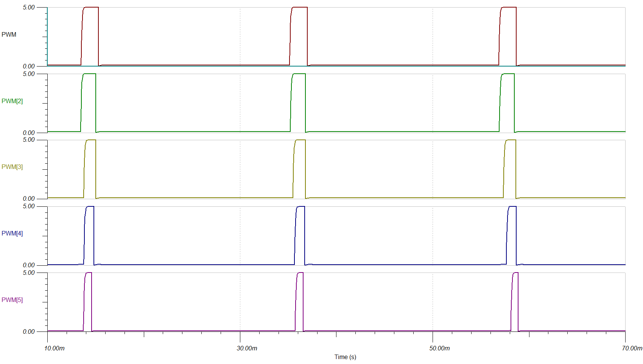Viewport: 643px width, 364px height.
Task: Select the PWM[3] trace label
Action: (x=12, y=167)
